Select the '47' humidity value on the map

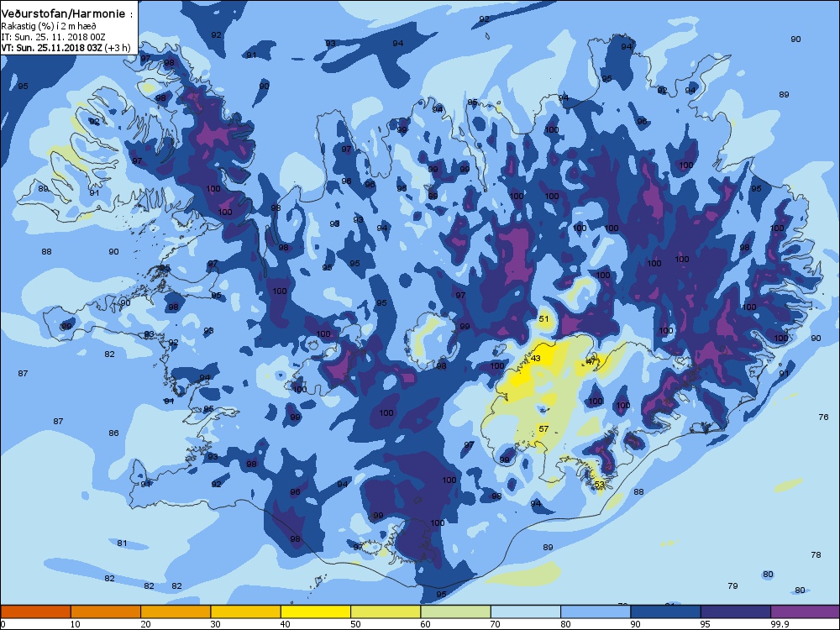[591, 361]
